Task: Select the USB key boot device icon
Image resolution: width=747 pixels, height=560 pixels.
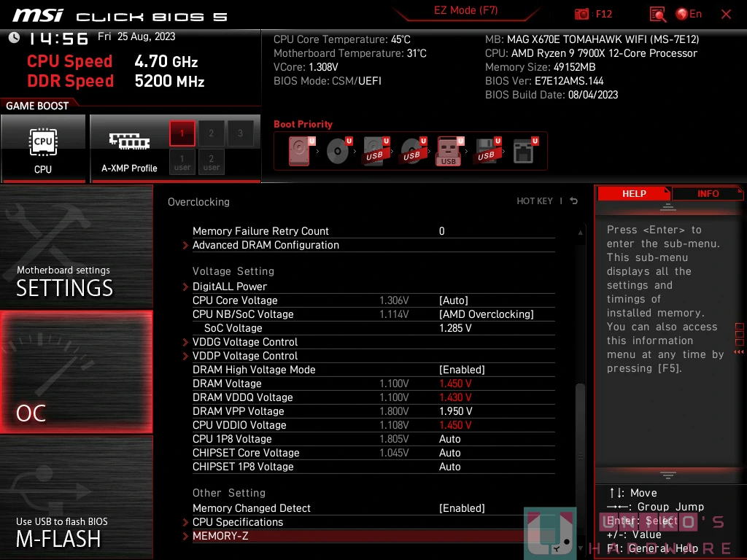Action: pos(449,151)
